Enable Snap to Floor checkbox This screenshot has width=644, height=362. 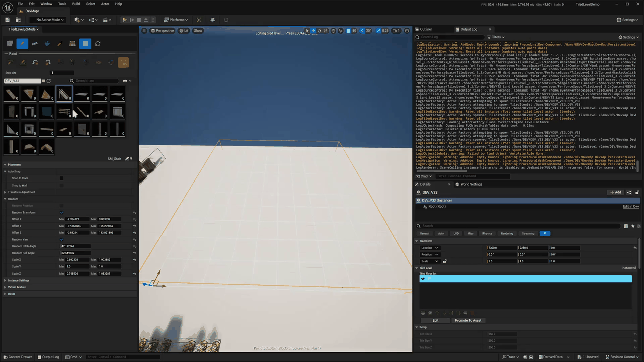(61, 178)
